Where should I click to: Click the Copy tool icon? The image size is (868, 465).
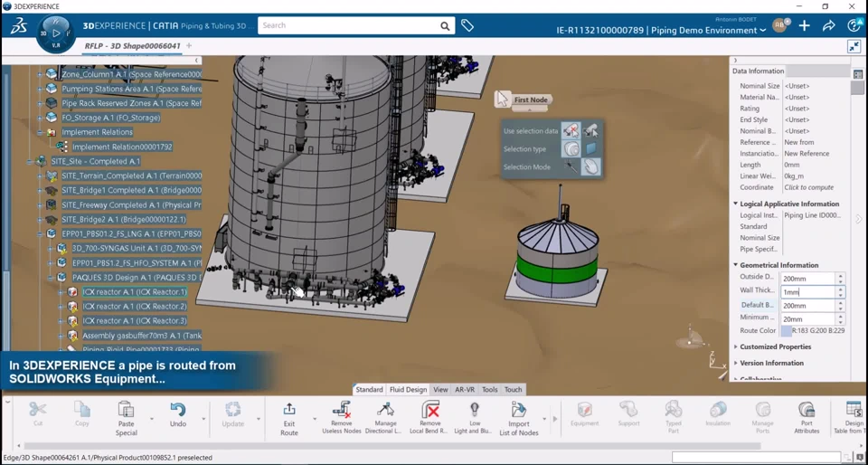pyautogui.click(x=82, y=409)
